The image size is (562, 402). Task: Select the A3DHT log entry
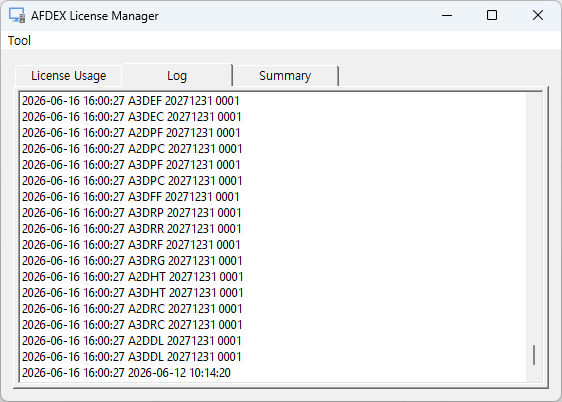[x=132, y=293]
